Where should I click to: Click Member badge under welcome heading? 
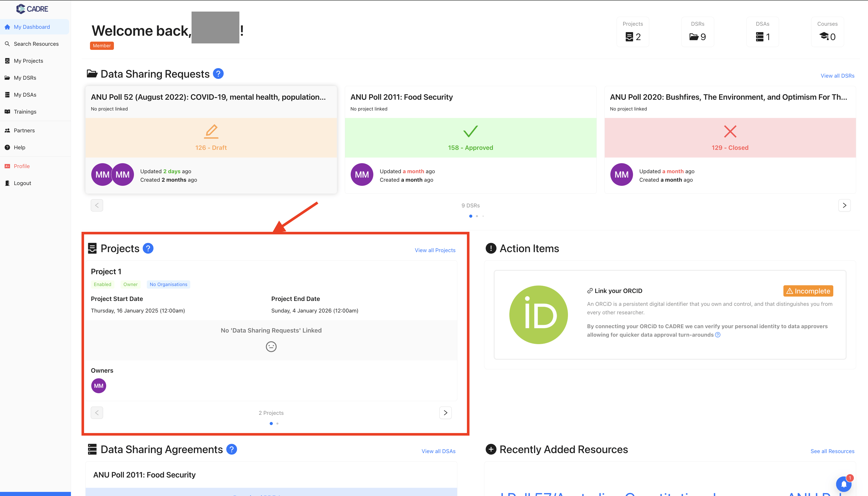(102, 46)
